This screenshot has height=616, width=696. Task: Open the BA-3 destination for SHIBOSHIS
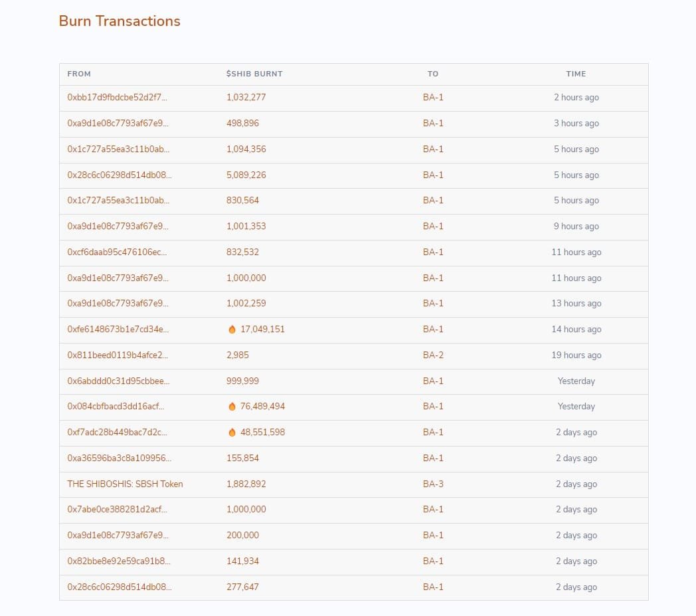coord(433,484)
